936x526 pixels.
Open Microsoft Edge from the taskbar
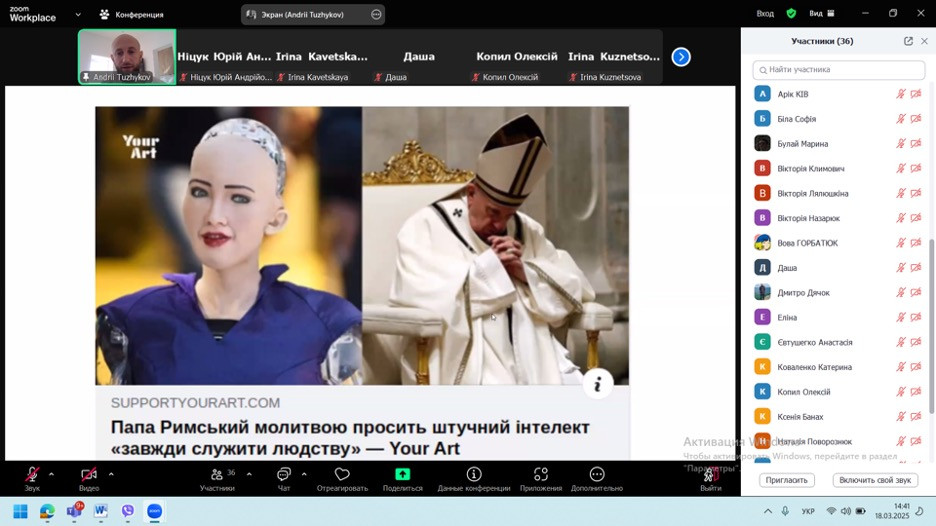47,512
